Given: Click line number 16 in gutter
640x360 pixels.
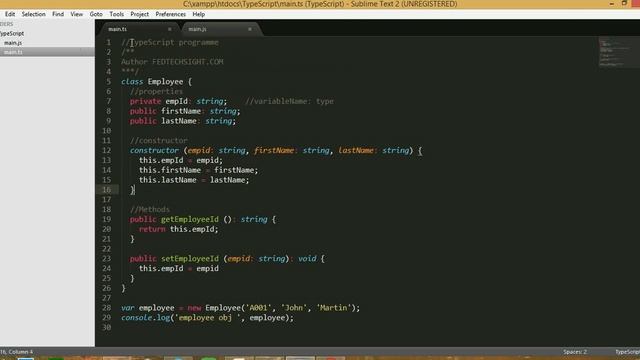Looking at the screenshot, I should pos(107,190).
